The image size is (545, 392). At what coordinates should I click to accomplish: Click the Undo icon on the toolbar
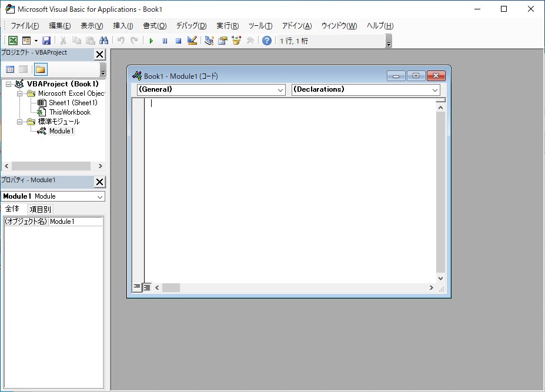click(121, 40)
